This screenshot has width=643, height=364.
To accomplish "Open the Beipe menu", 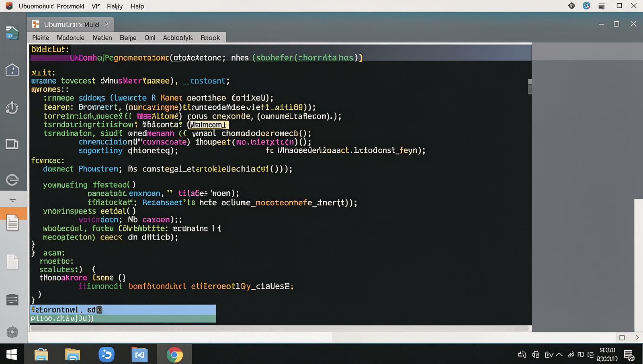I will click(128, 38).
